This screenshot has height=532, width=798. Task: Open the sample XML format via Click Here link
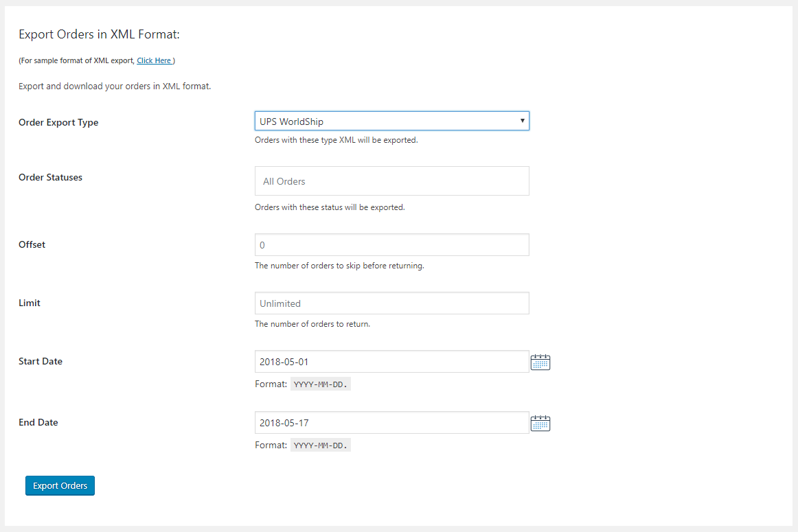tap(154, 60)
